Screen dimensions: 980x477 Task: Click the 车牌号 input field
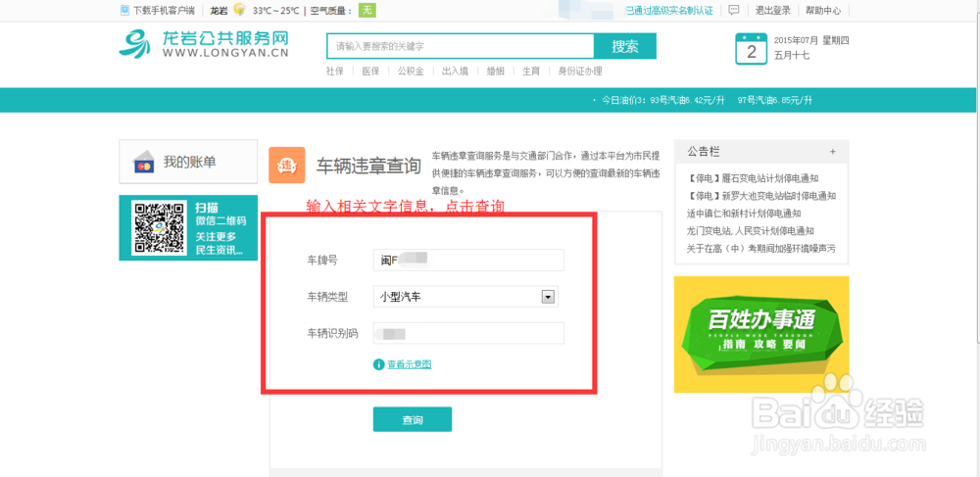click(468, 261)
